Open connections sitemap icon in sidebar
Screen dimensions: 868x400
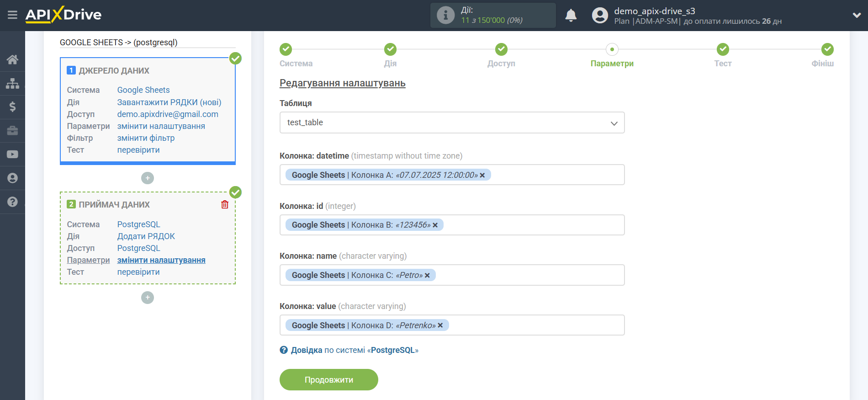(12, 83)
